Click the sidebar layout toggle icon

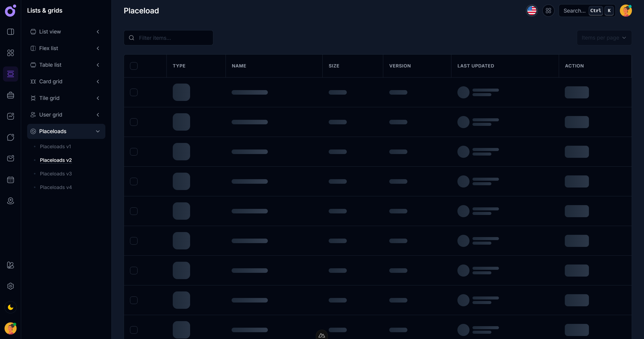[11, 32]
